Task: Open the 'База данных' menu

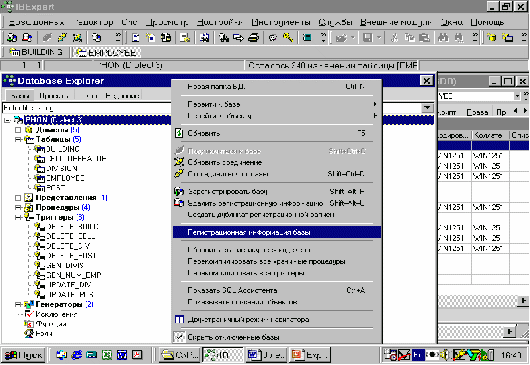Action: 36,23
